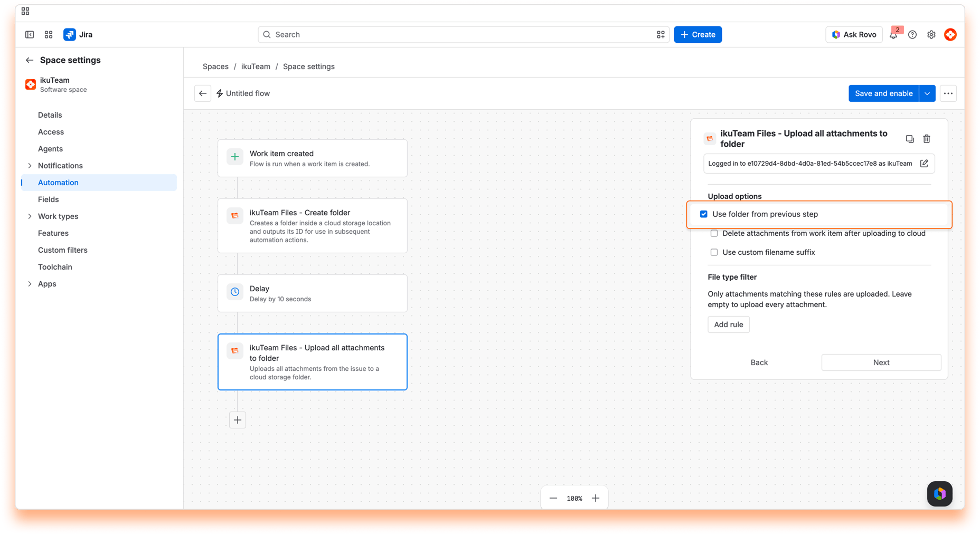
Task: Open the Rovo chat floating button
Action: (x=940, y=494)
